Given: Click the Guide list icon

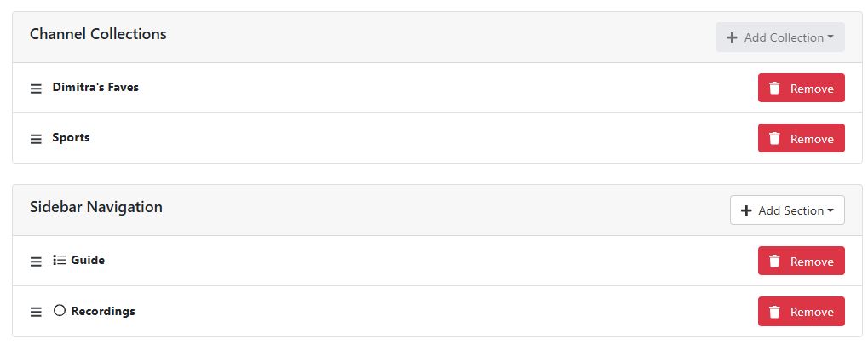Looking at the screenshot, I should coord(60,261).
